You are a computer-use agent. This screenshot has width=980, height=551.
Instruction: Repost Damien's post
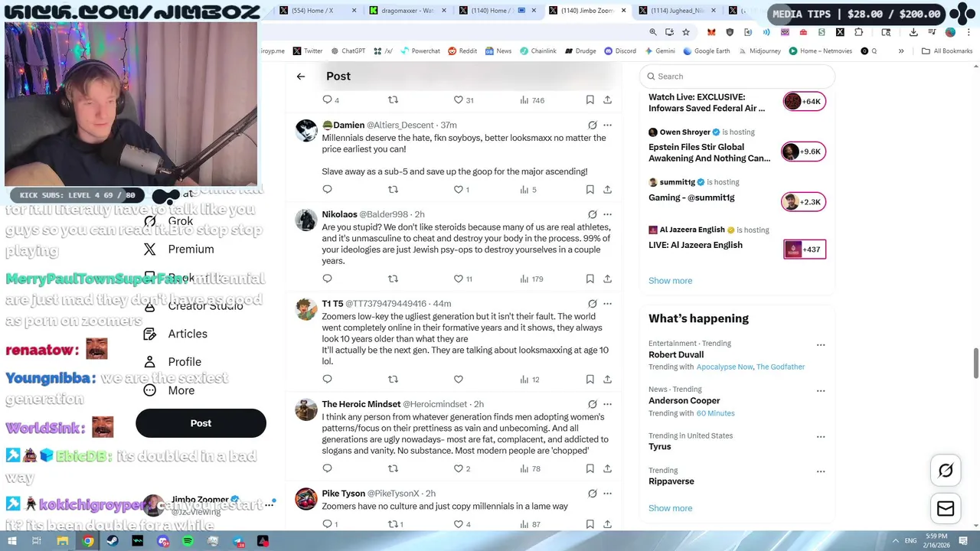pos(393,189)
